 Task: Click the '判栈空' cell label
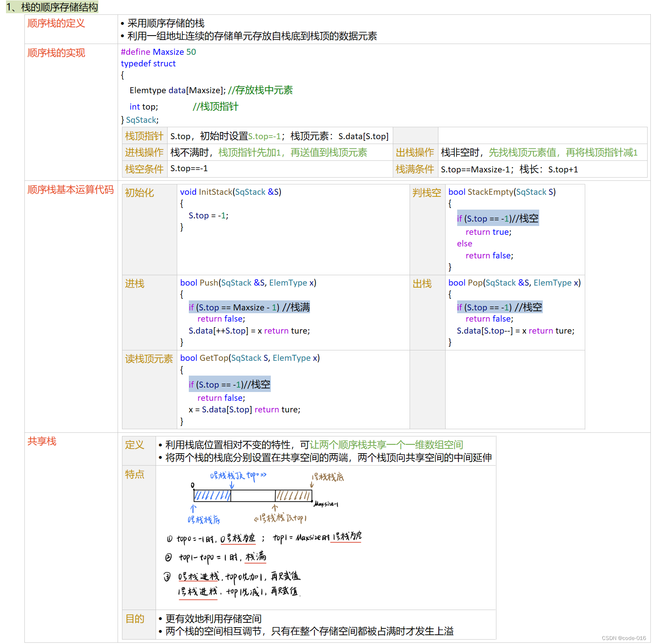tap(427, 193)
